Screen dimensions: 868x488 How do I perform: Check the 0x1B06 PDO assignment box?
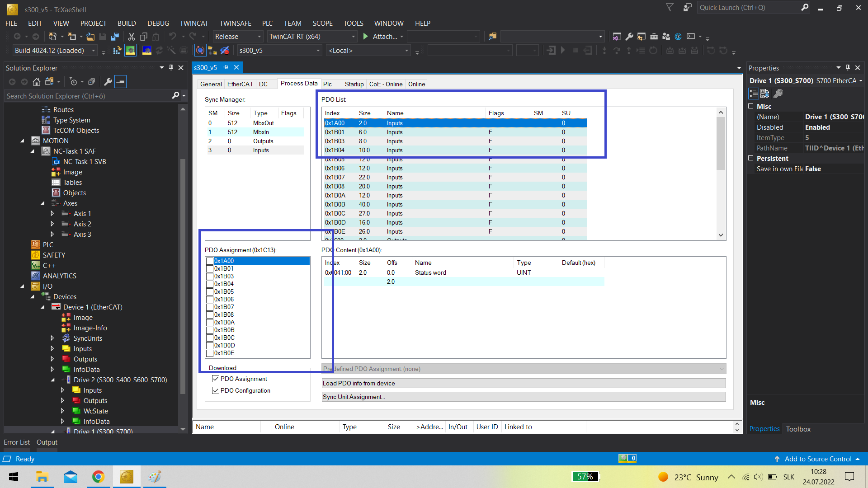pyautogui.click(x=210, y=300)
